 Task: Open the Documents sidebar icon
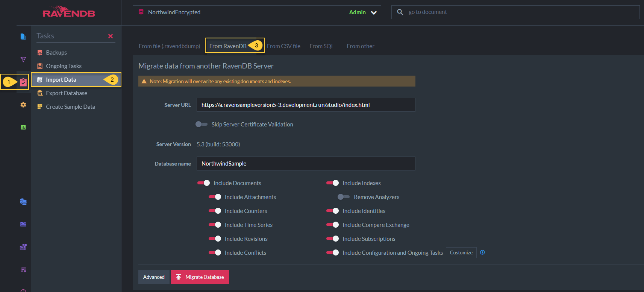click(23, 36)
